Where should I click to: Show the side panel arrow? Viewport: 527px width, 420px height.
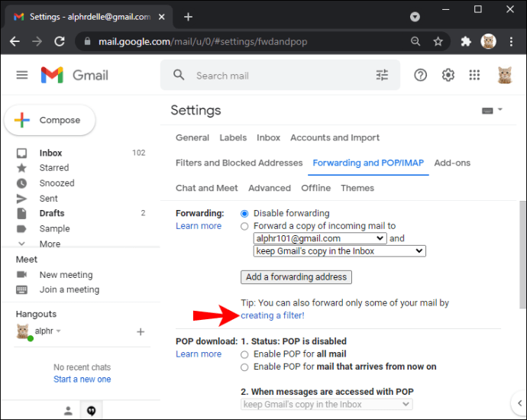point(519,403)
